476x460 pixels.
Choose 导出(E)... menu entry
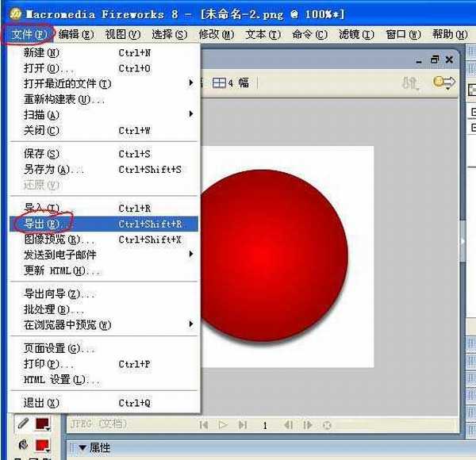tap(104, 224)
